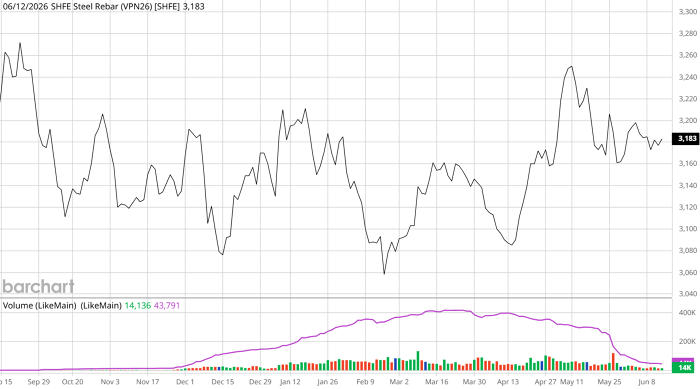
Task: Select the Mar 16 date label
Action: [x=437, y=382]
